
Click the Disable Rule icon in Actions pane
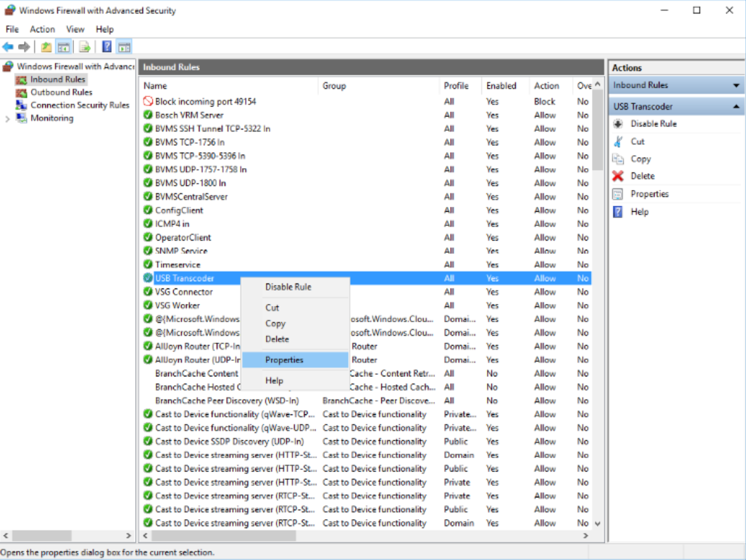tap(618, 124)
